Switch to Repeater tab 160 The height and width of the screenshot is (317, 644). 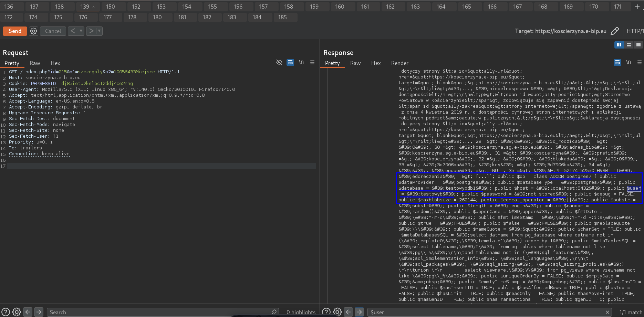[x=340, y=7]
